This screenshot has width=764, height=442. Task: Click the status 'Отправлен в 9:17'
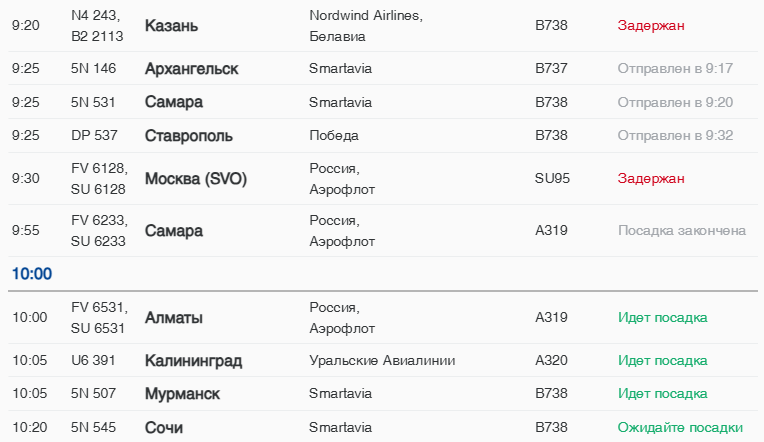(676, 69)
